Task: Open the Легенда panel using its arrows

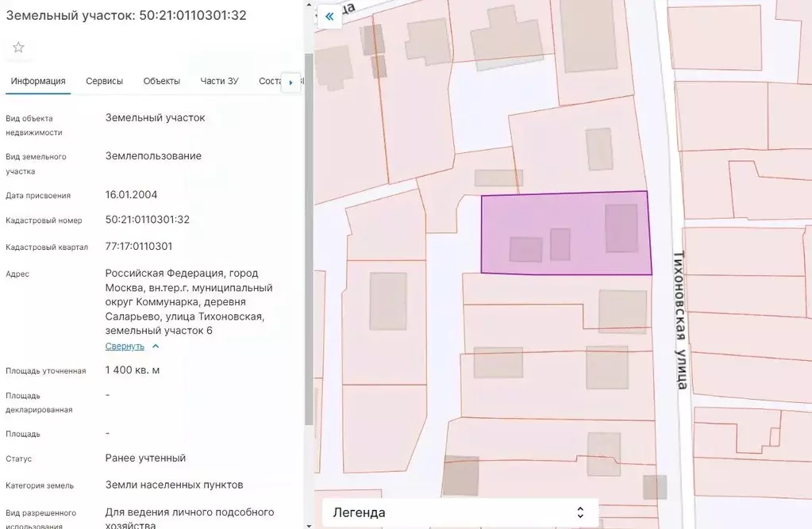Action: coord(580,512)
